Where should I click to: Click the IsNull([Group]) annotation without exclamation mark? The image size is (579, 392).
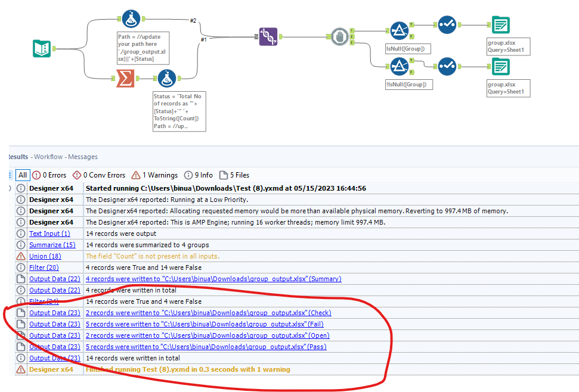408,49
